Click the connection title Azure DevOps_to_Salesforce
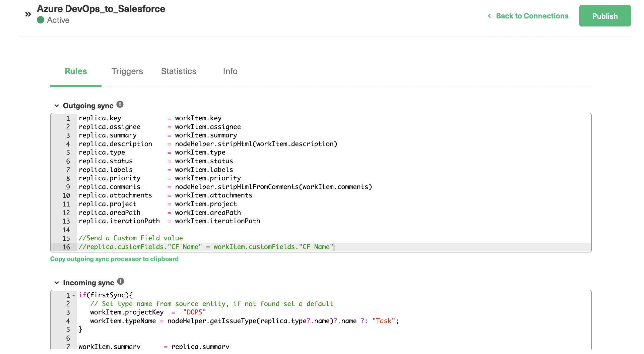 (x=101, y=9)
